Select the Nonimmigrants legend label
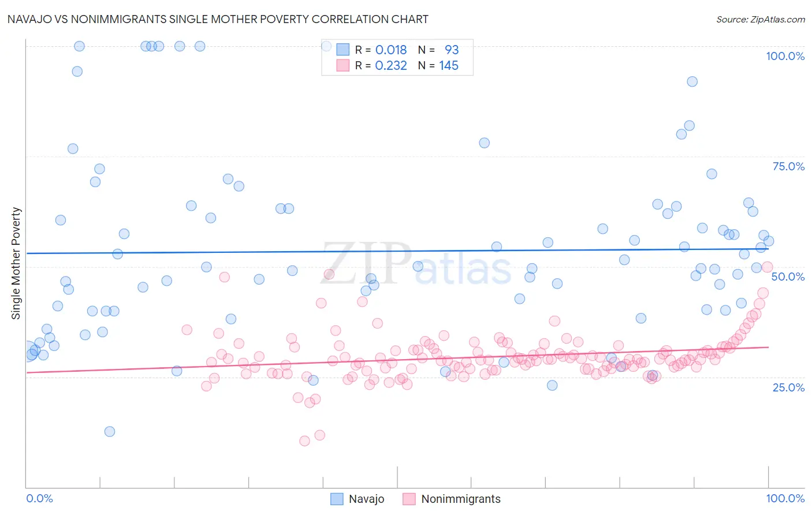Image resolution: width=812 pixels, height=515 pixels. [461, 499]
